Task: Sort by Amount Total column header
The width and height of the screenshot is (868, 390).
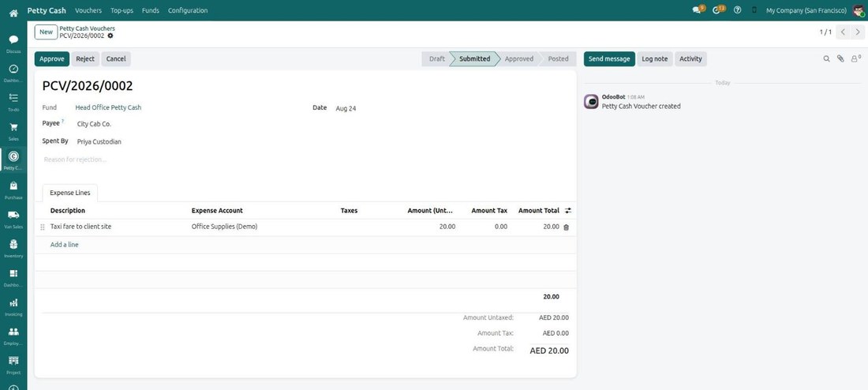Action: 539,211
